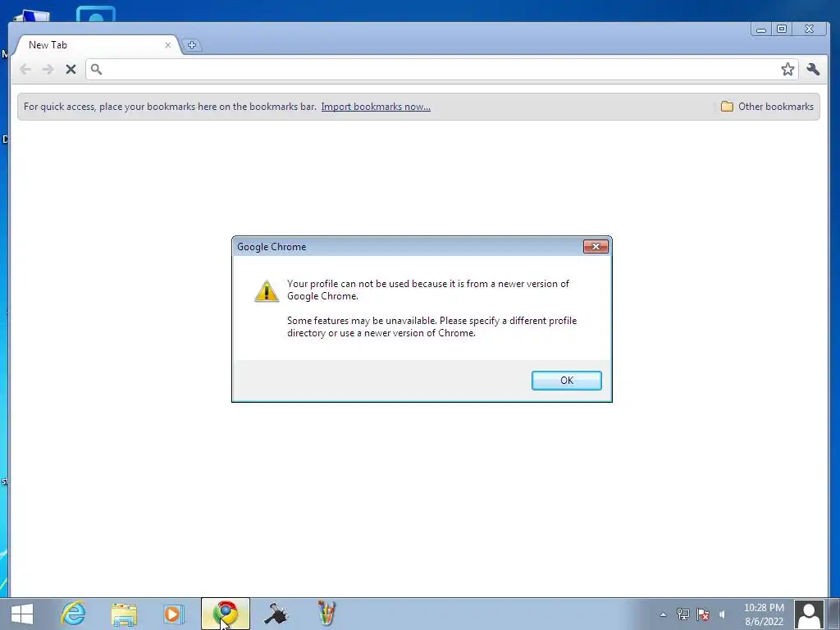
Task: Open File Explorer from the taskbar
Action: (x=124, y=614)
